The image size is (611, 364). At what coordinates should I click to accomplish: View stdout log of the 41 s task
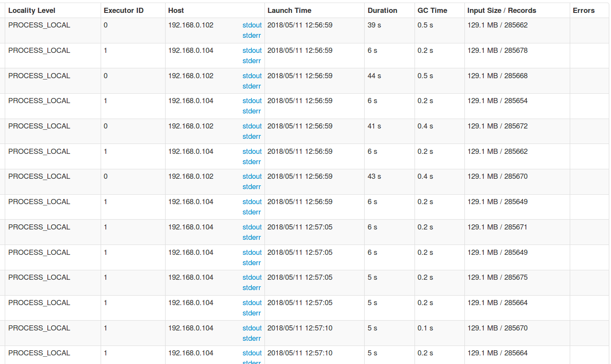point(252,126)
